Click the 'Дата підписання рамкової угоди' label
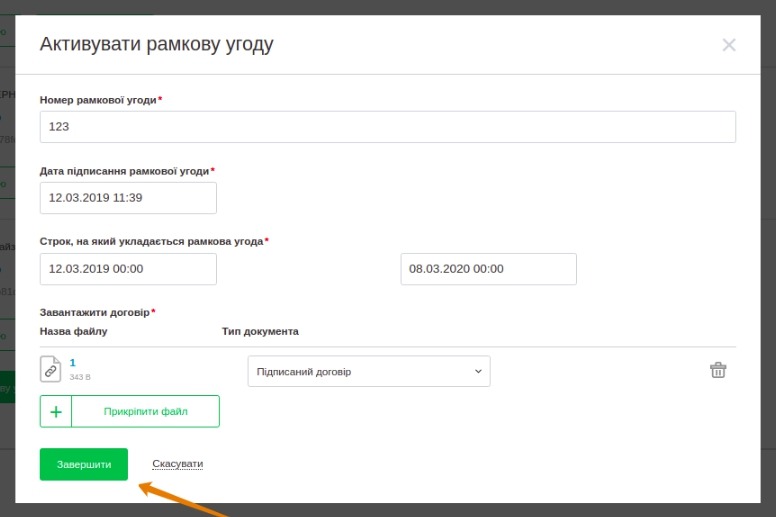This screenshot has width=776, height=517. tap(124, 171)
